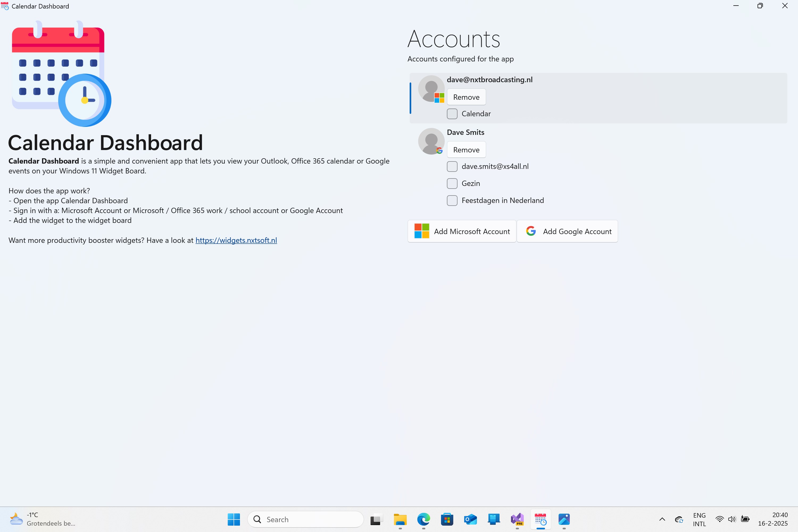Click the Dave Smits profile picture
Screen dimensions: 798x532
431,141
